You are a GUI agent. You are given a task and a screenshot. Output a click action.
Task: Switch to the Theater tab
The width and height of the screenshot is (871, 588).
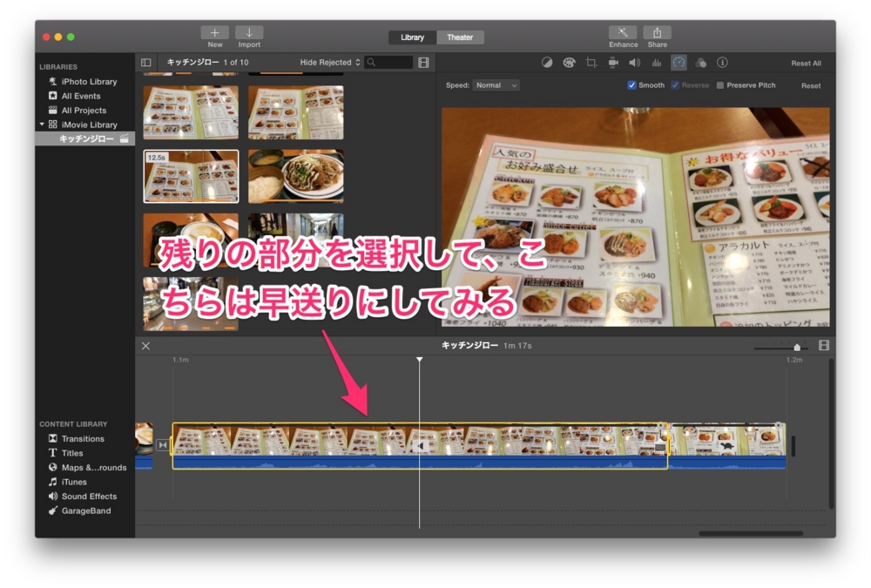click(461, 37)
